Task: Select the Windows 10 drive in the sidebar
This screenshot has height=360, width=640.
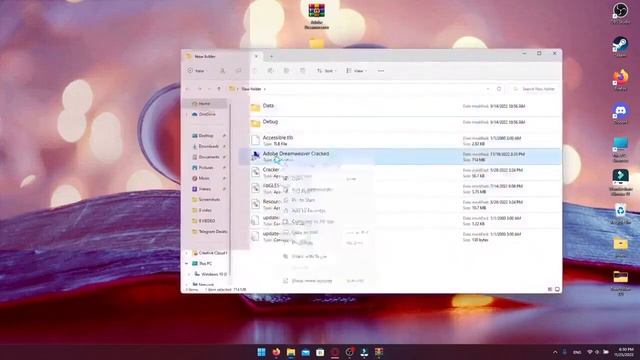Action: 211,274
